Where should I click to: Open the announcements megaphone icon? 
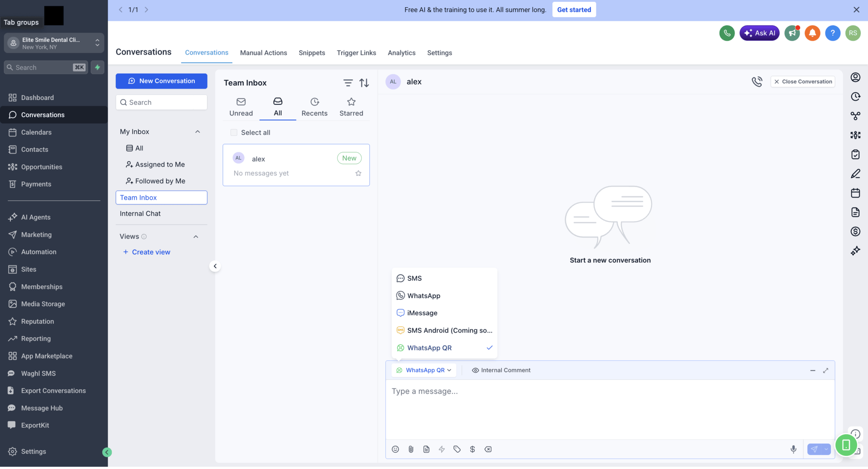792,33
